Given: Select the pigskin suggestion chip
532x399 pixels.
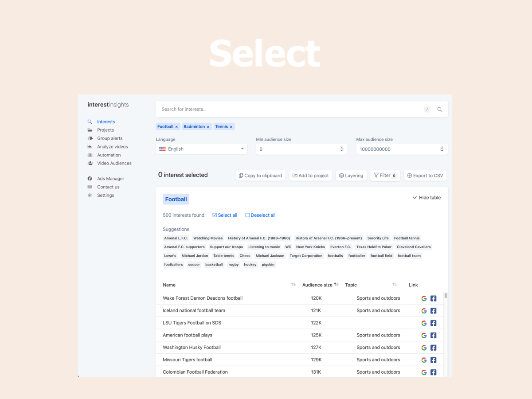Looking at the screenshot, I should tap(268, 265).
